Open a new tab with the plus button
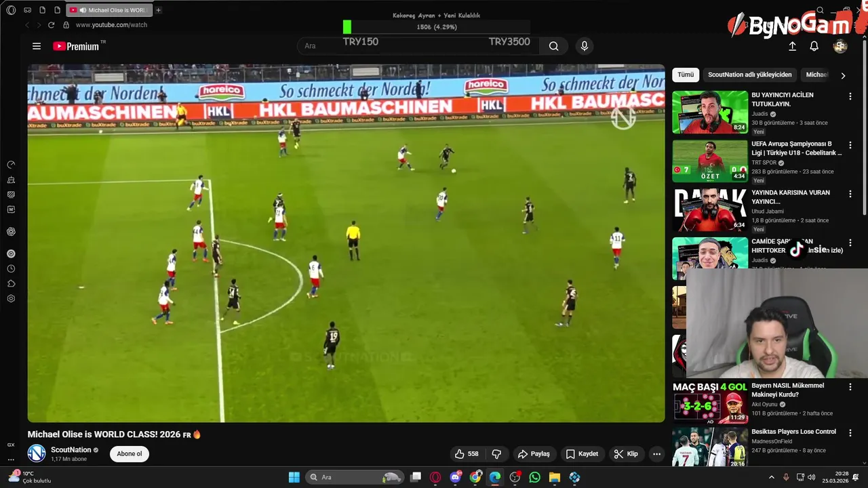The width and height of the screenshot is (868, 488). click(x=158, y=10)
